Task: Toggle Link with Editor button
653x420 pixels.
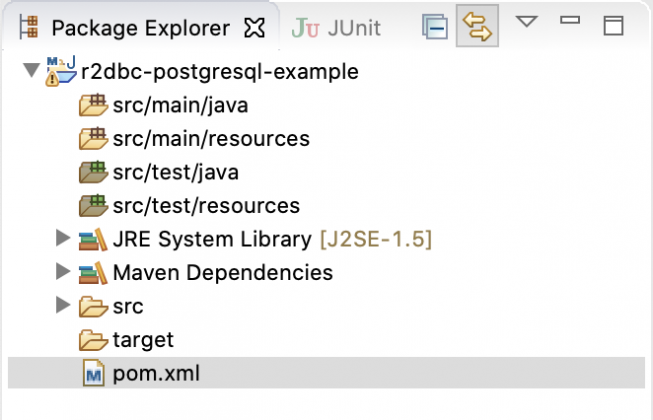Action: click(477, 28)
